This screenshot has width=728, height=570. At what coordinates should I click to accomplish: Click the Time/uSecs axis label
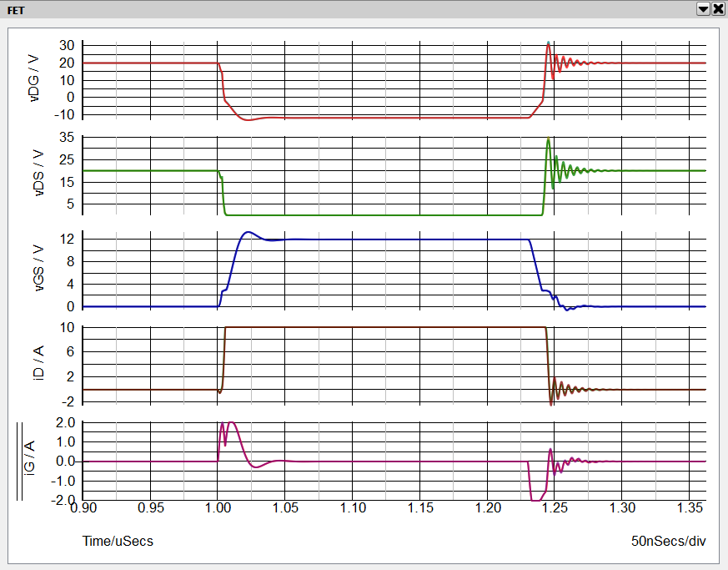[x=118, y=541]
